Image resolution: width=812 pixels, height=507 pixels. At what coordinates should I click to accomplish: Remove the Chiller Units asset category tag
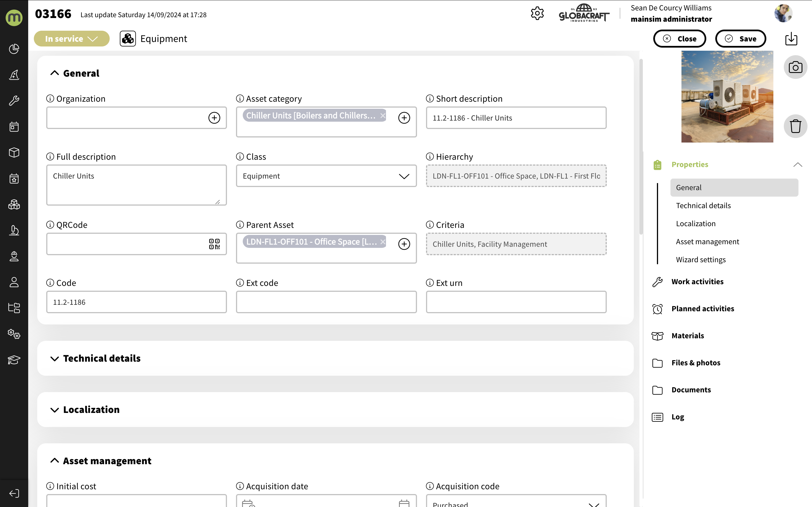pyautogui.click(x=383, y=116)
